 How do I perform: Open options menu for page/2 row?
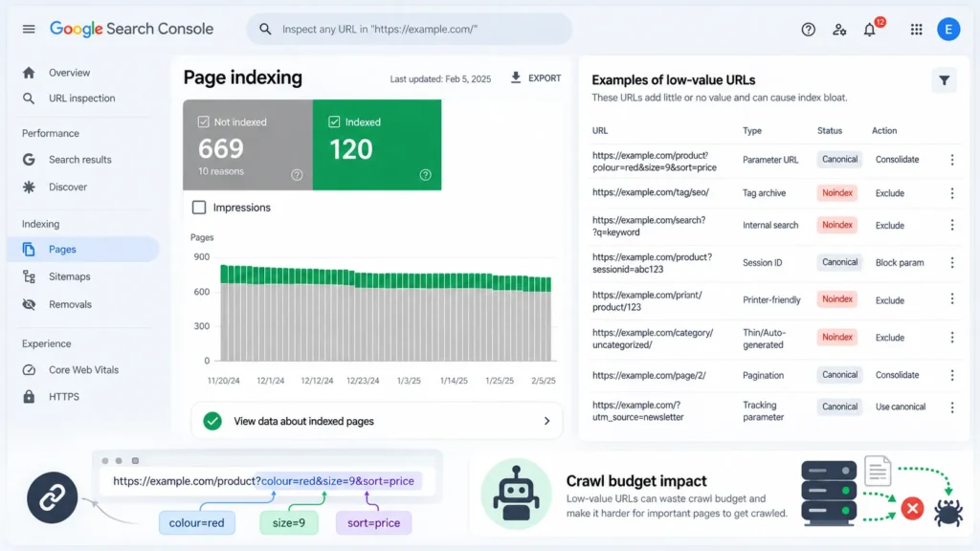click(x=952, y=375)
